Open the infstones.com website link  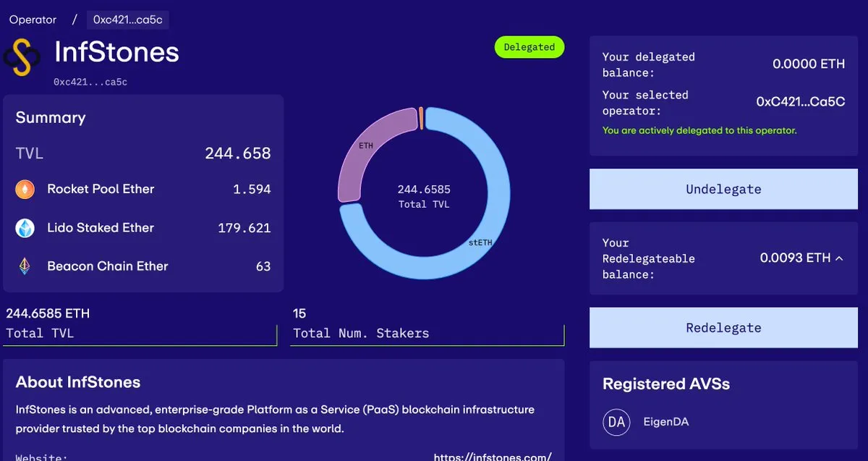pyautogui.click(x=492, y=457)
